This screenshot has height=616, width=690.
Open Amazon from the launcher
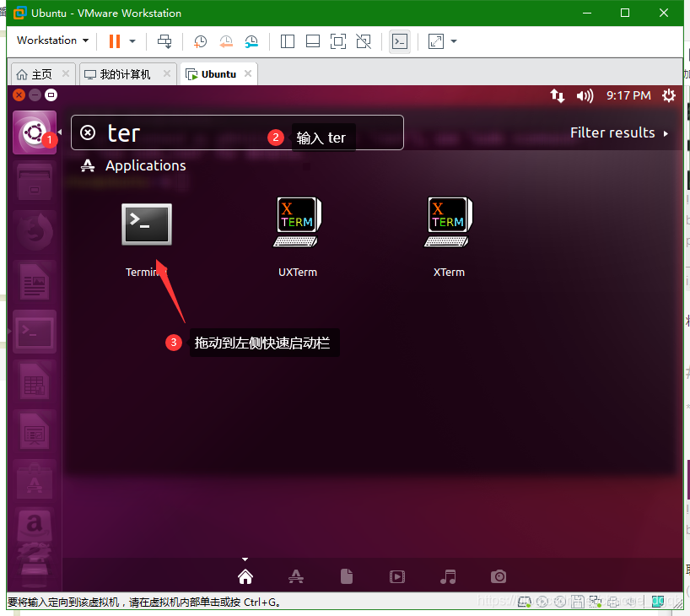35,527
